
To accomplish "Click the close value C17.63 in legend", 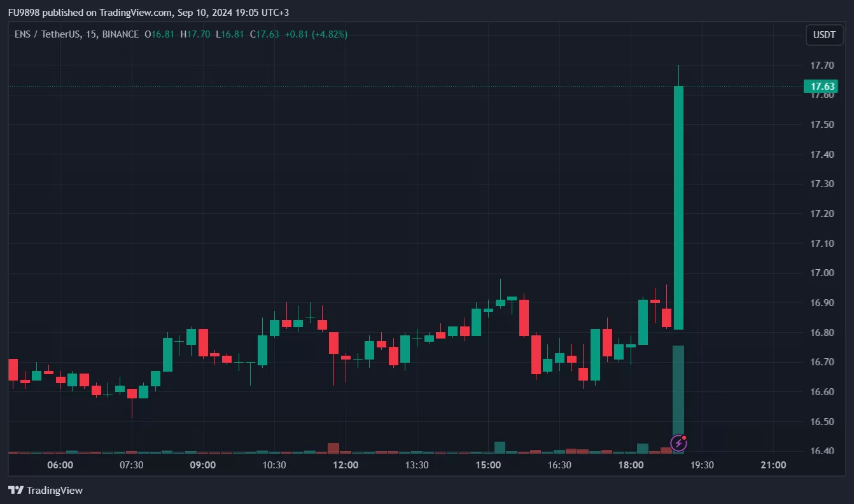I will 265,34.
